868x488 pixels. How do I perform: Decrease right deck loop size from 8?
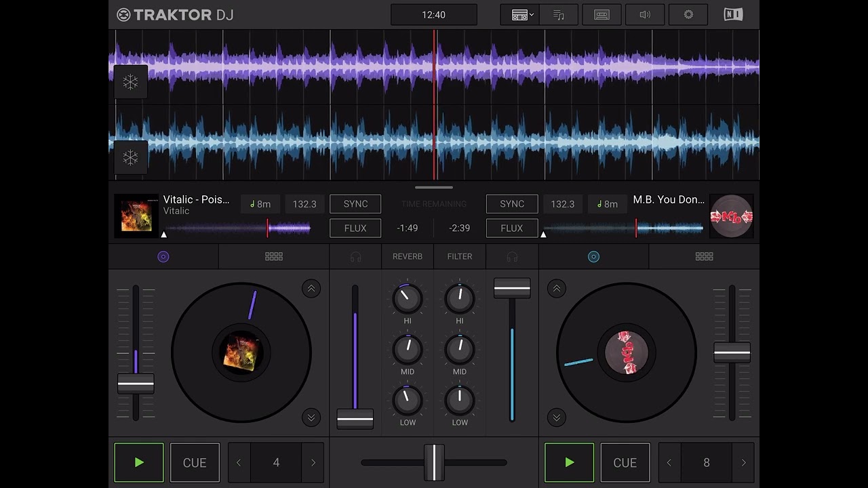(x=669, y=462)
